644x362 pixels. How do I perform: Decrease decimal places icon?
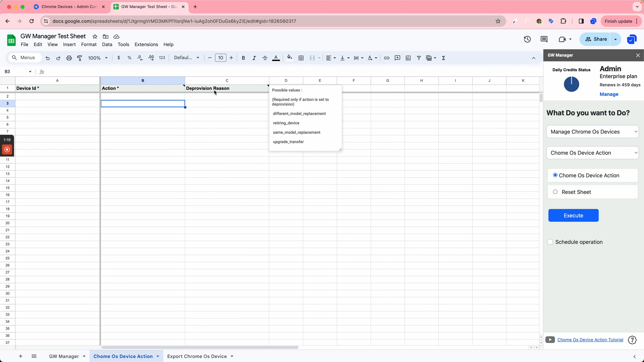click(x=140, y=58)
